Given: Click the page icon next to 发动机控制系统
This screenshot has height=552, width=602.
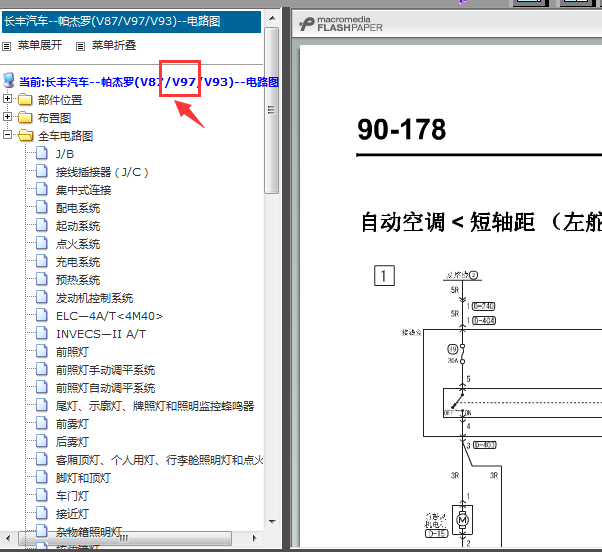Looking at the screenshot, I should click(x=42, y=297).
